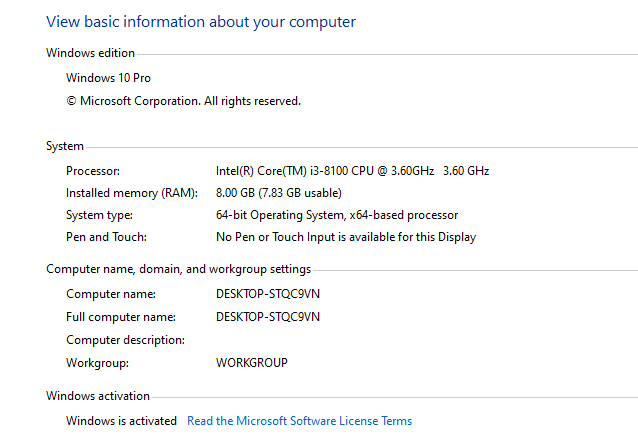Viewport: 638px width, 434px height.
Task: Select the "Windows 10 Pro" edition text
Action: [108, 78]
